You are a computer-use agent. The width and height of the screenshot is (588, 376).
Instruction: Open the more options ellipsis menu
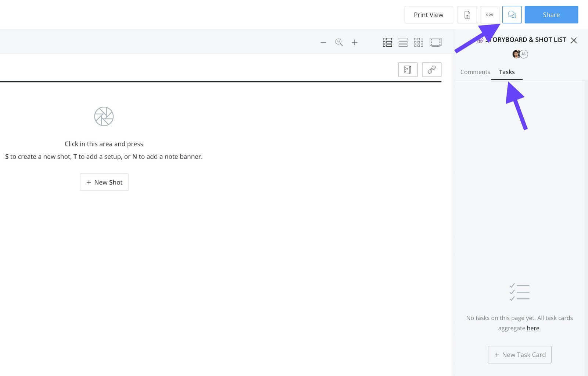point(490,15)
